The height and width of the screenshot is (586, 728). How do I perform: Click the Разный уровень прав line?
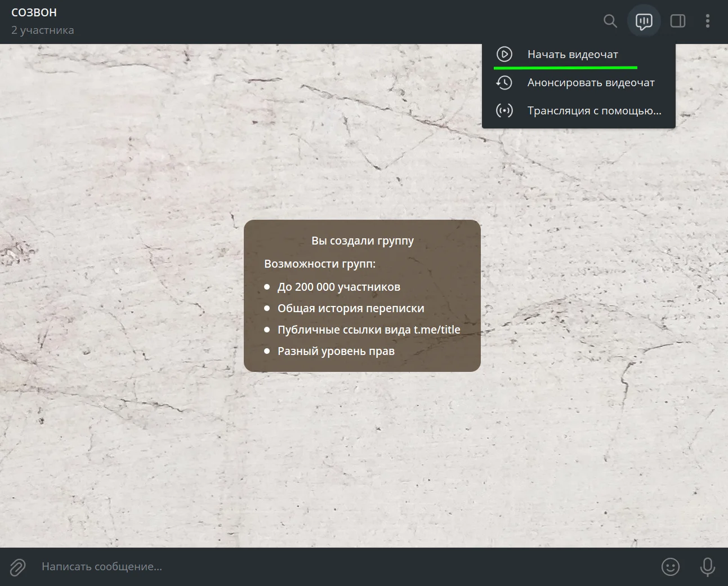336,351
